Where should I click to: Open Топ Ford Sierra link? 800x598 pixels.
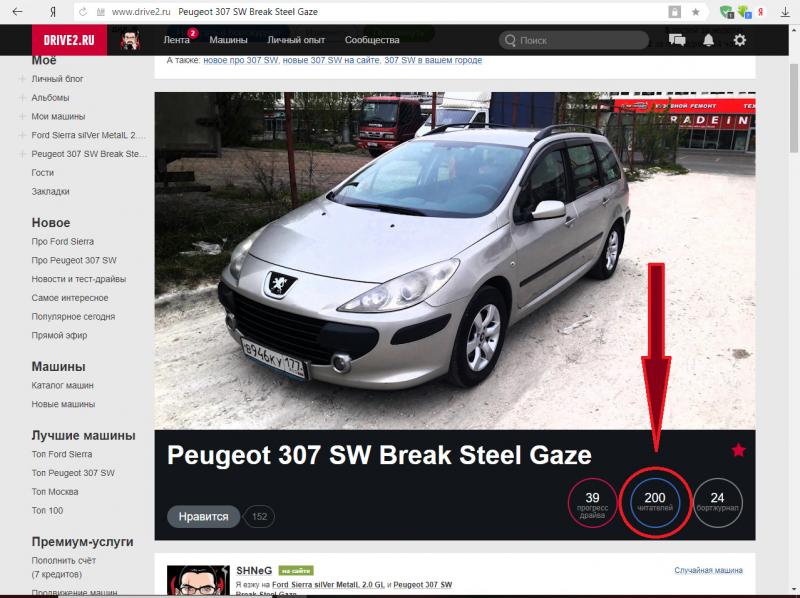62,454
